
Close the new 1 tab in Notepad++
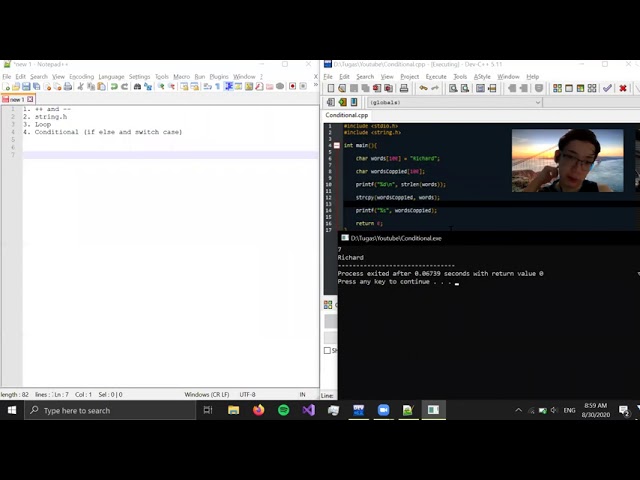[30, 99]
